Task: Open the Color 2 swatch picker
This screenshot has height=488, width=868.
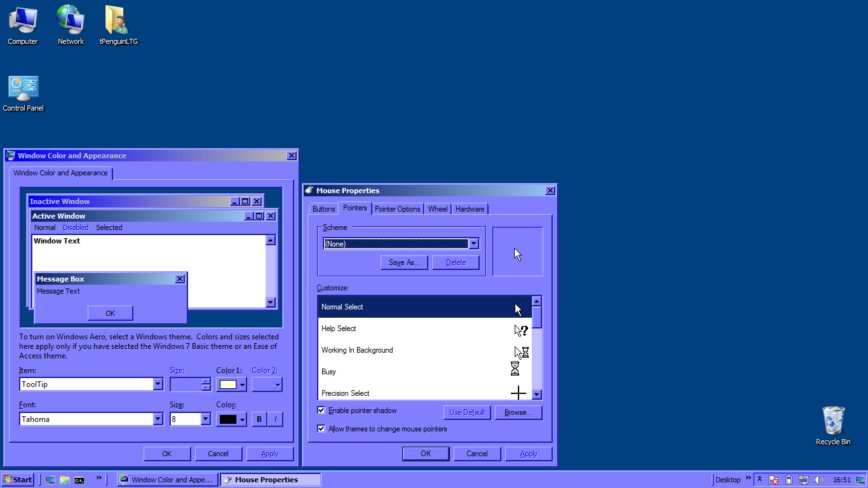Action: (267, 384)
